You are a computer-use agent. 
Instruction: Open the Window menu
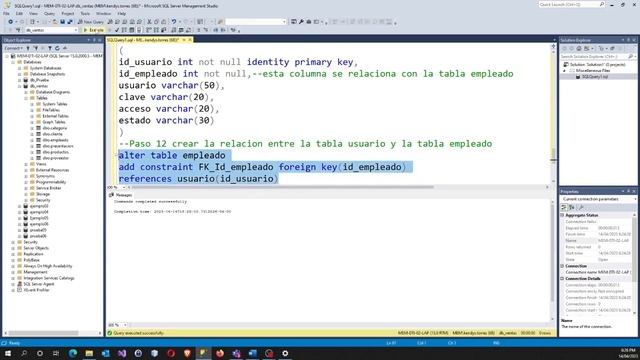[x=103, y=13]
